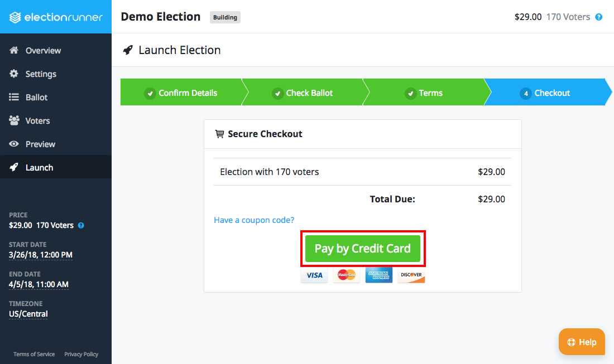Open the Terms step

424,93
